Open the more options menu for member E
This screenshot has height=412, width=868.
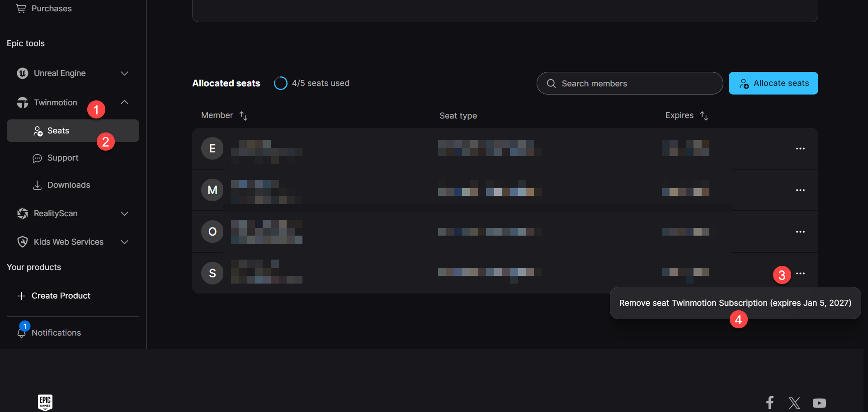coord(800,149)
